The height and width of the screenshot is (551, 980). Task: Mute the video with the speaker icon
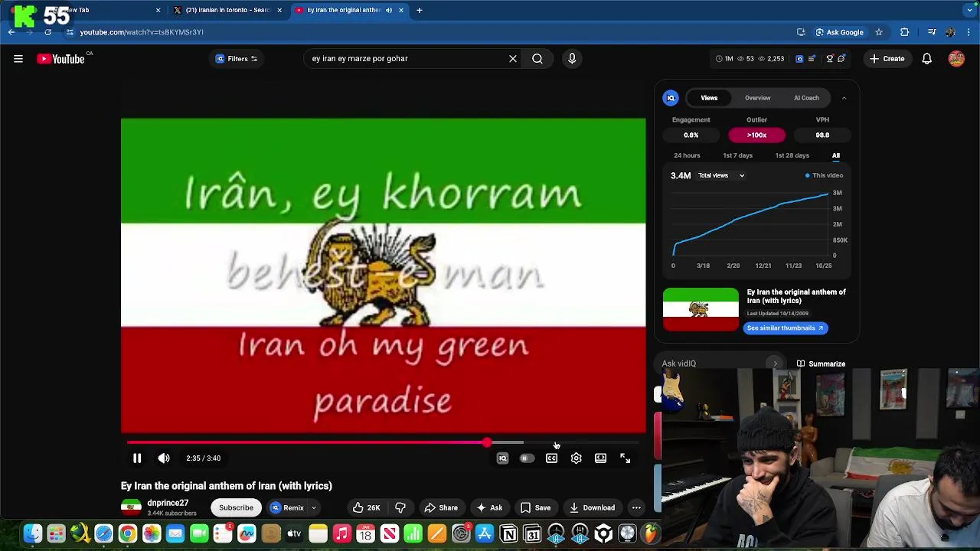pos(164,458)
